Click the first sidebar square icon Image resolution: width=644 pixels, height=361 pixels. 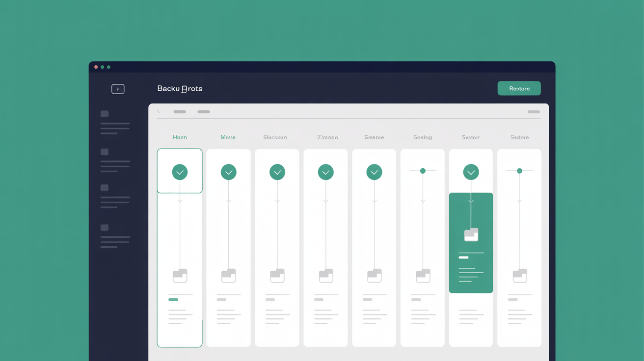click(105, 114)
